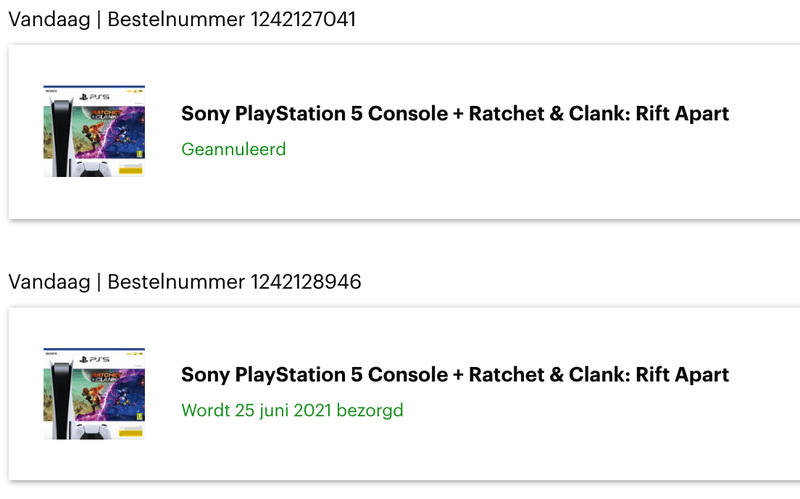800x499 pixels.
Task: Click the white PS5 console in order 1242128946 image
Action: pos(61,400)
